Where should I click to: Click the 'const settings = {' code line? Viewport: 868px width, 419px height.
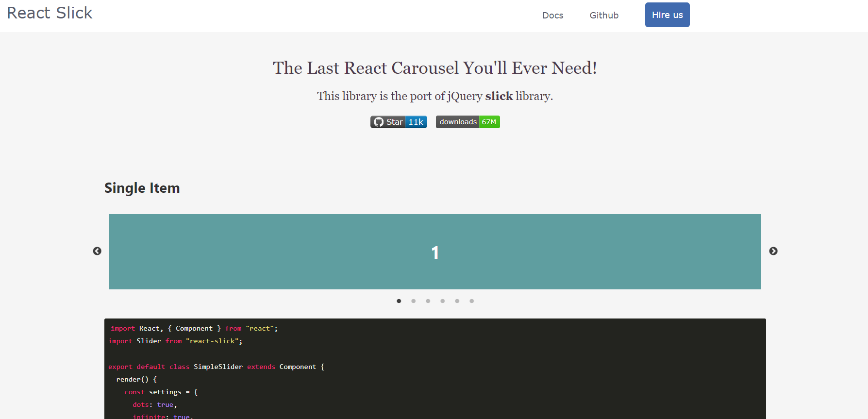pos(161,392)
